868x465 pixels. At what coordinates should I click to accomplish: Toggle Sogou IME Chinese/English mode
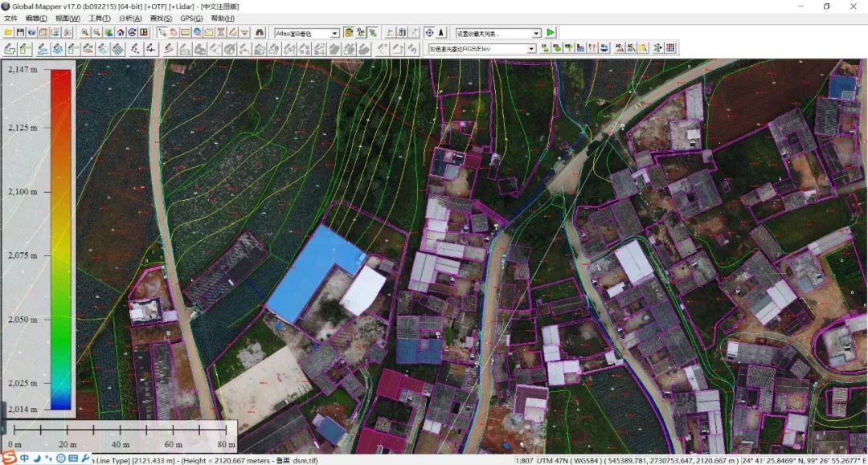[x=25, y=458]
